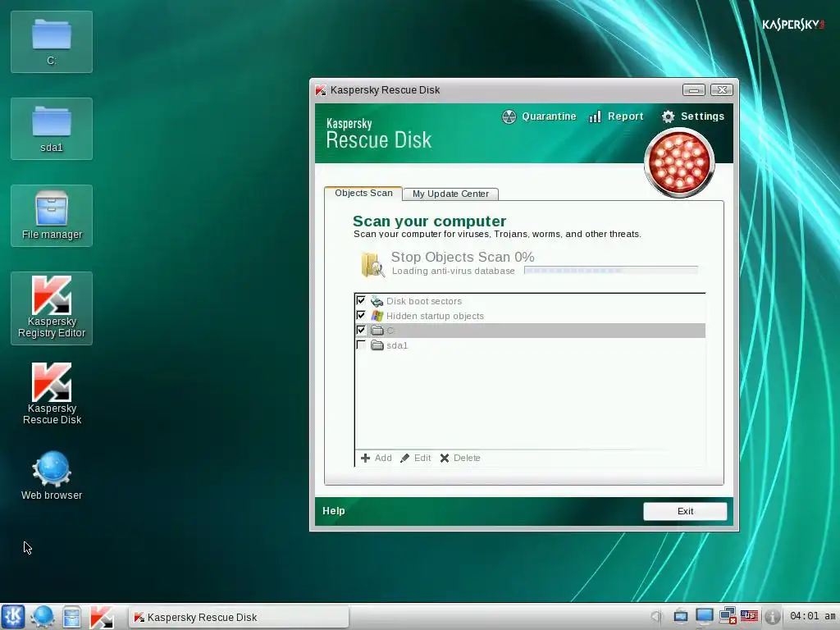Click the network connection tray icon
Viewport: 840px width, 630px height.
click(728, 616)
